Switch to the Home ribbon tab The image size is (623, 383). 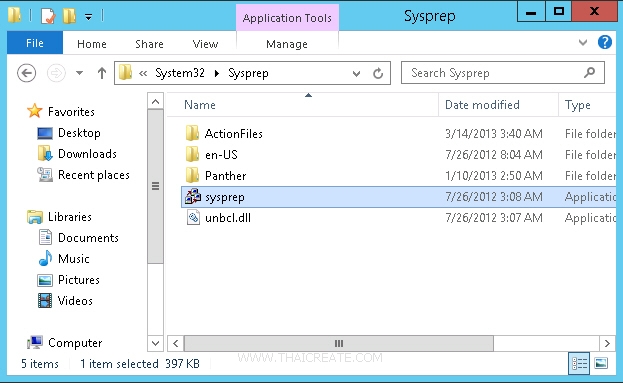click(92, 44)
